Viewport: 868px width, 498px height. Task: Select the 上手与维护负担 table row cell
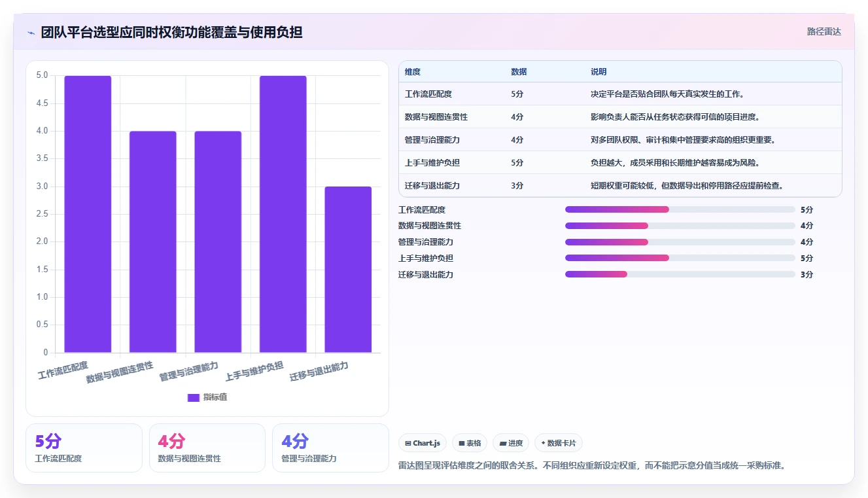tap(432, 163)
